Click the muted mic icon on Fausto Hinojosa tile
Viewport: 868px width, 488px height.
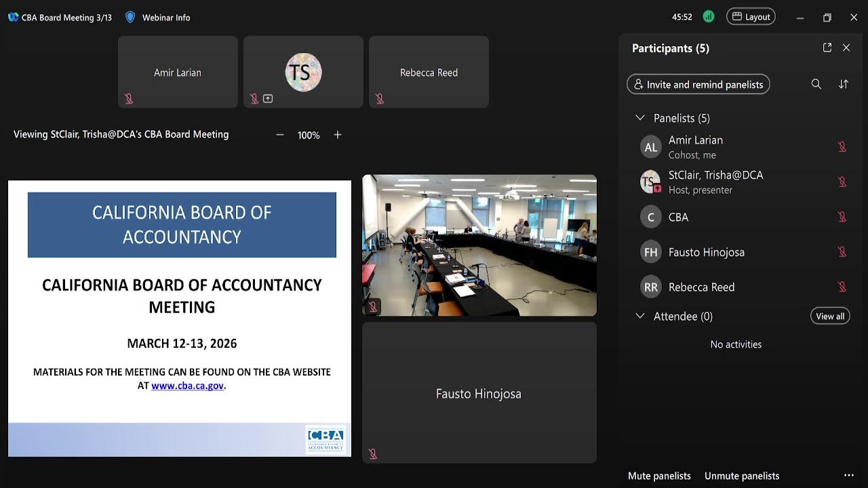pos(373,453)
